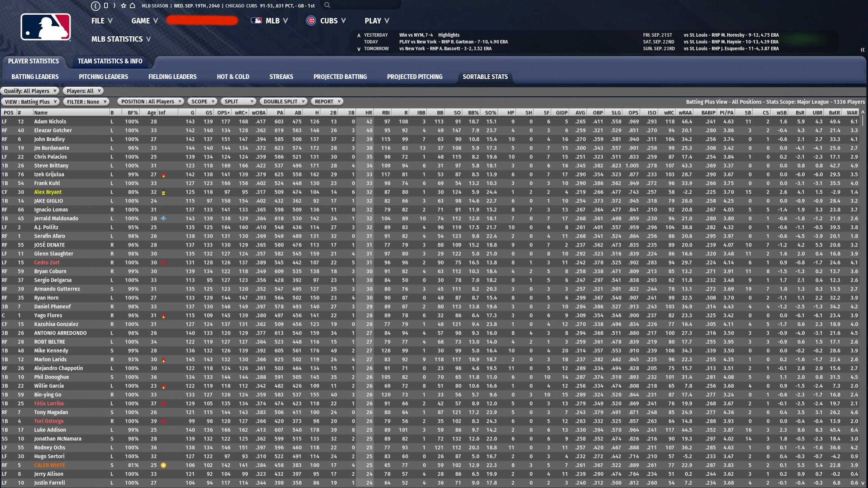Open the POSITION: All Players dropdown
The width and height of the screenshot is (868, 488).
pyautogui.click(x=150, y=101)
